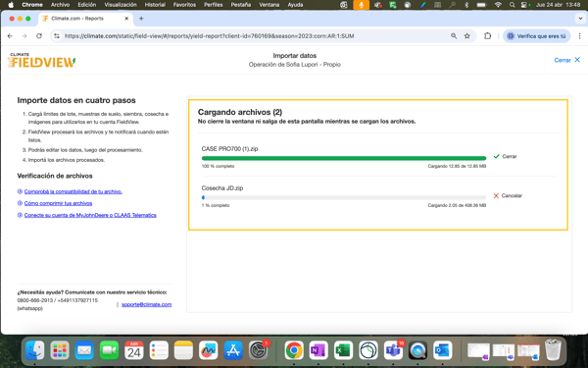The height and width of the screenshot is (368, 588).
Task: Open the Edición menu
Action: point(87,5)
